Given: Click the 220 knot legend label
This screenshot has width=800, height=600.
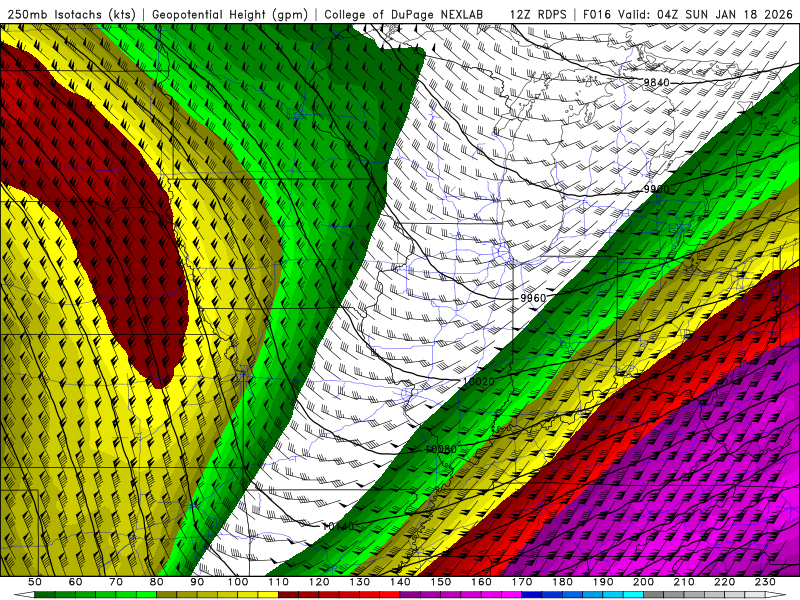Looking at the screenshot, I should (726, 582).
